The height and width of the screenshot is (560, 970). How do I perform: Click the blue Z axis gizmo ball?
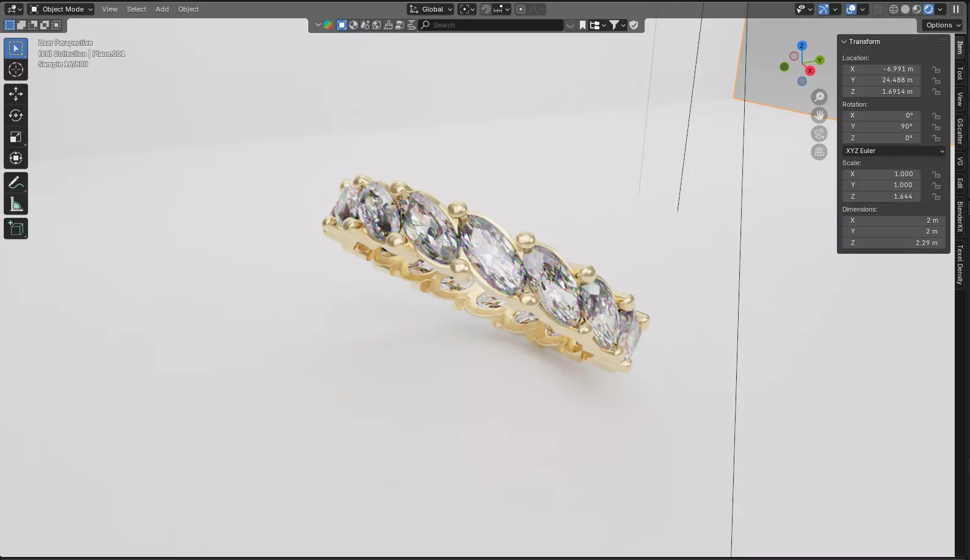802,46
